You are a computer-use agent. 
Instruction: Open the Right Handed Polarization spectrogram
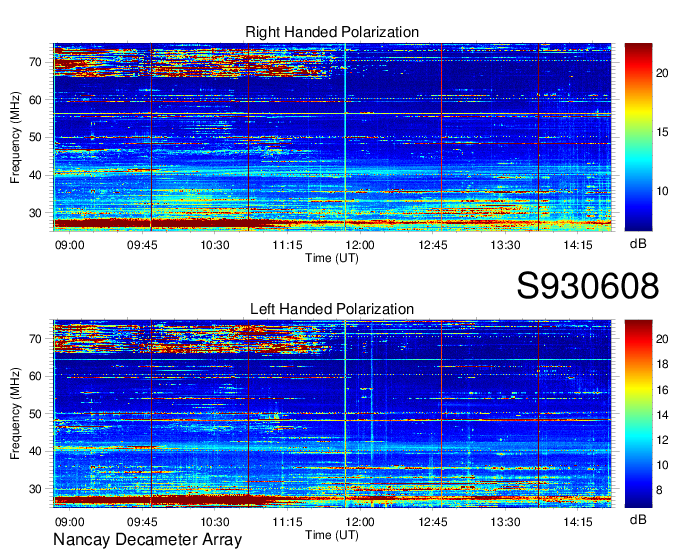pyautogui.click(x=332, y=137)
